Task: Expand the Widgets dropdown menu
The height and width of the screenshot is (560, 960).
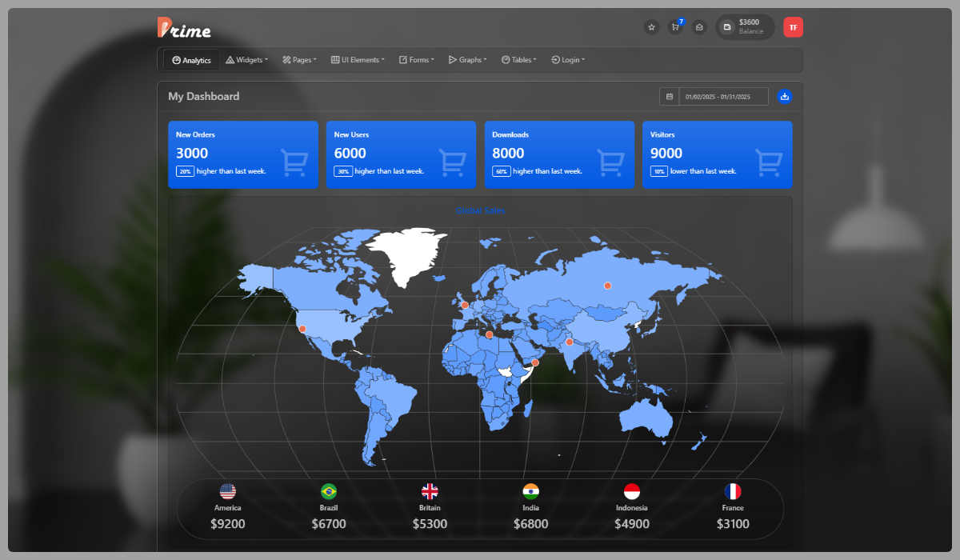Action: 246,59
